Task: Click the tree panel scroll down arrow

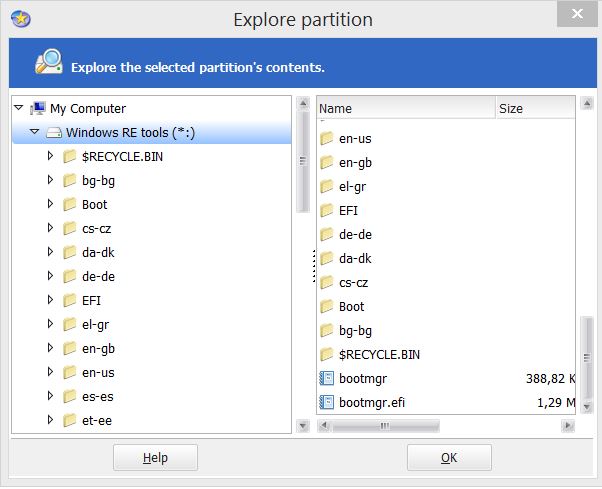Action: (x=303, y=426)
